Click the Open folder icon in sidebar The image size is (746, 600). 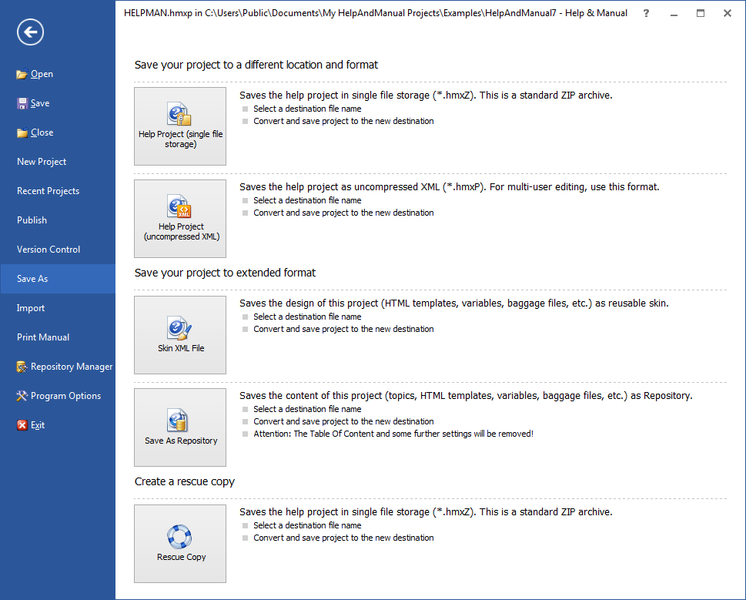tap(21, 74)
